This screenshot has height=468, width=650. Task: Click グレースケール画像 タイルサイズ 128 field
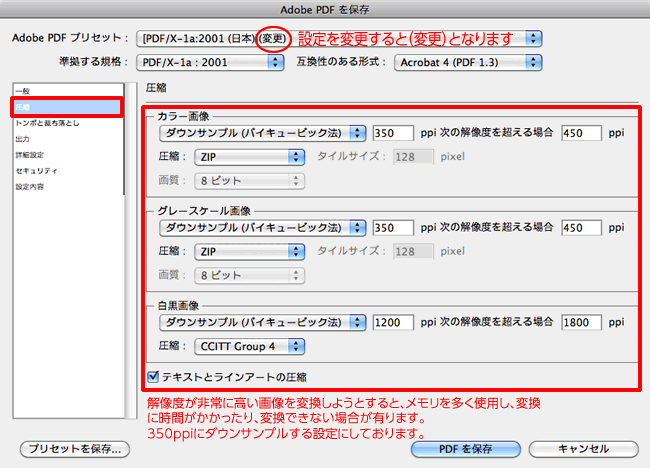pyautogui.click(x=413, y=252)
